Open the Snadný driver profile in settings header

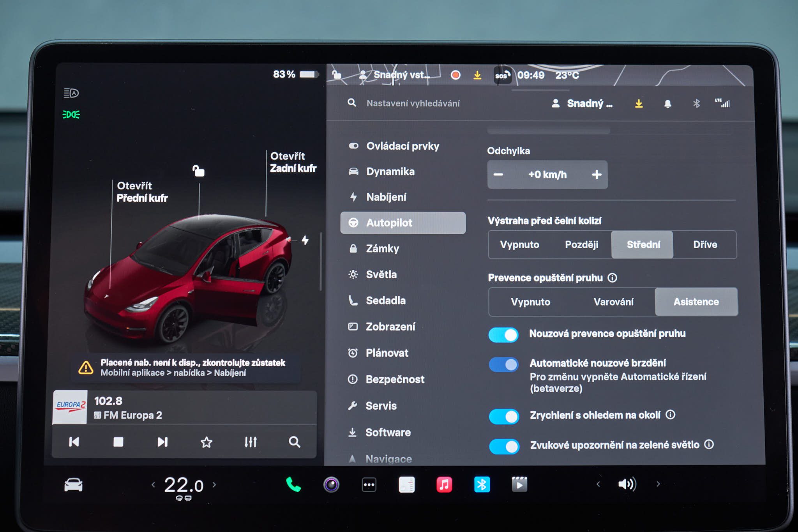582,103
